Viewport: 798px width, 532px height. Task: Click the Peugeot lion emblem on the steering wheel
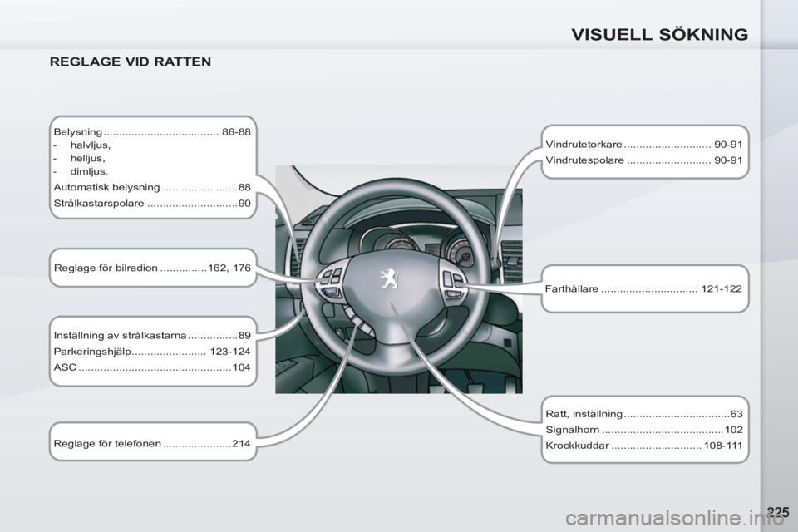(x=389, y=279)
